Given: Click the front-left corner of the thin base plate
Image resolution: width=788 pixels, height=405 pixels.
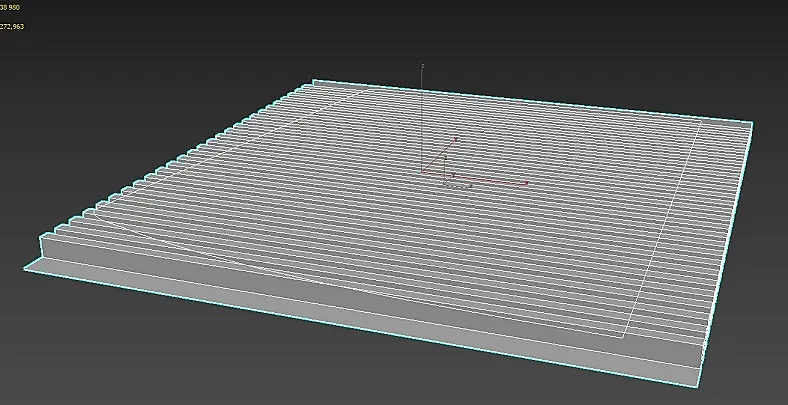Looking at the screenshot, I should click(25, 269).
